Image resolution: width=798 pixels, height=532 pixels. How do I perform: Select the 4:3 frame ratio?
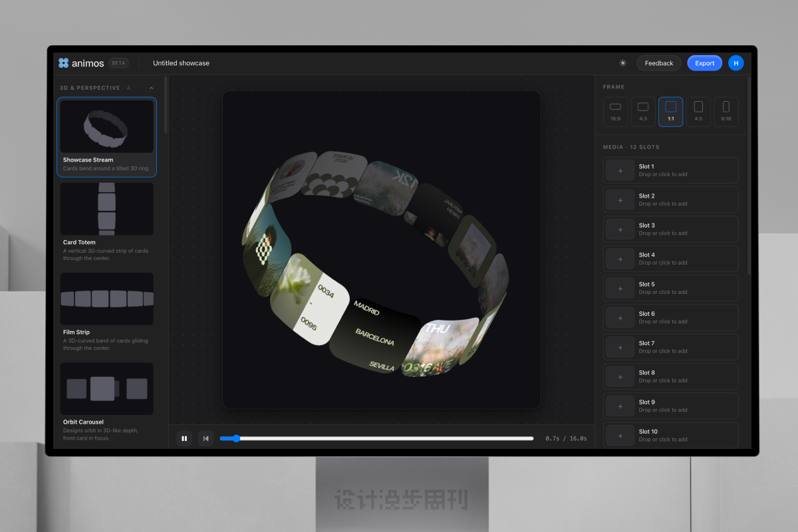click(643, 112)
